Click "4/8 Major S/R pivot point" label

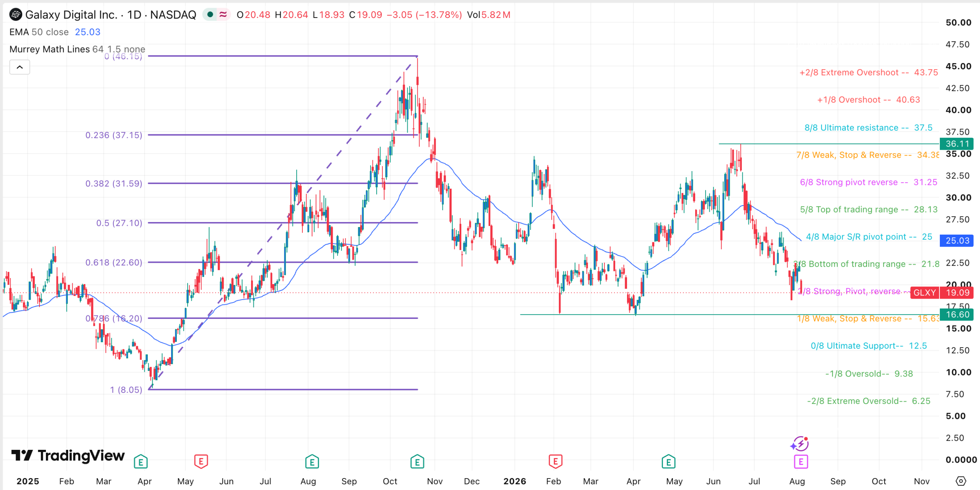869,237
